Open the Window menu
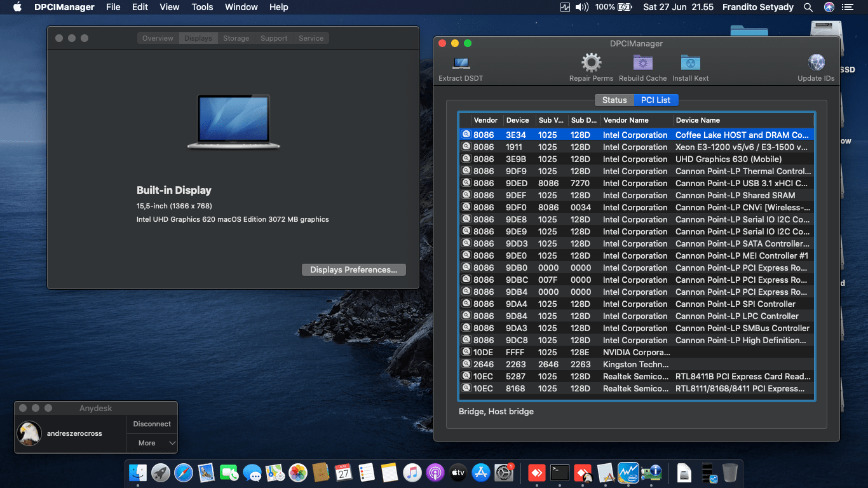Screen dimensions: 868x488 click(x=241, y=7)
